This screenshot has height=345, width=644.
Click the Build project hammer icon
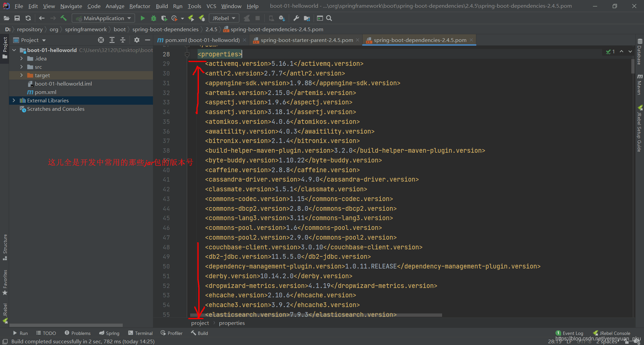tap(64, 18)
